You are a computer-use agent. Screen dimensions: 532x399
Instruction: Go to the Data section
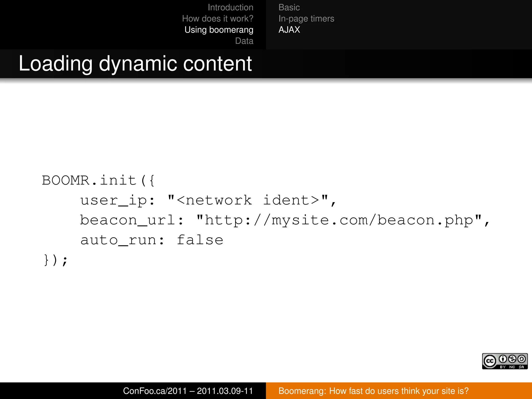244,41
